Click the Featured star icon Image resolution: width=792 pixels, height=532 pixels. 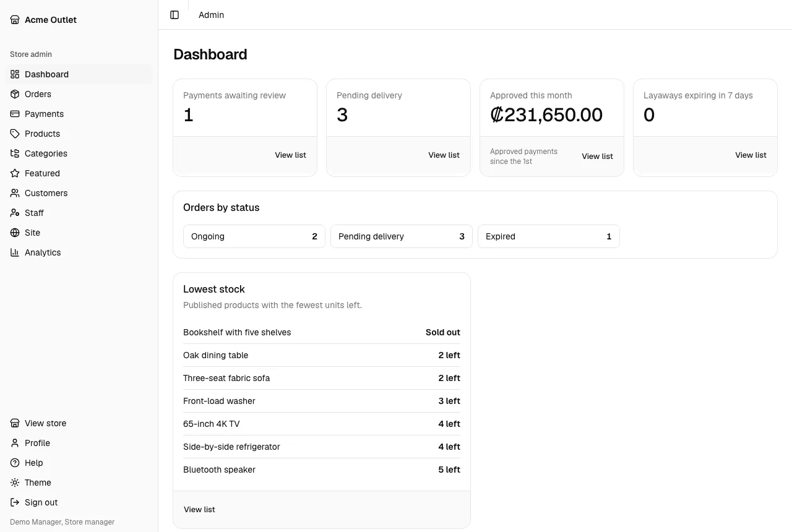click(15, 173)
